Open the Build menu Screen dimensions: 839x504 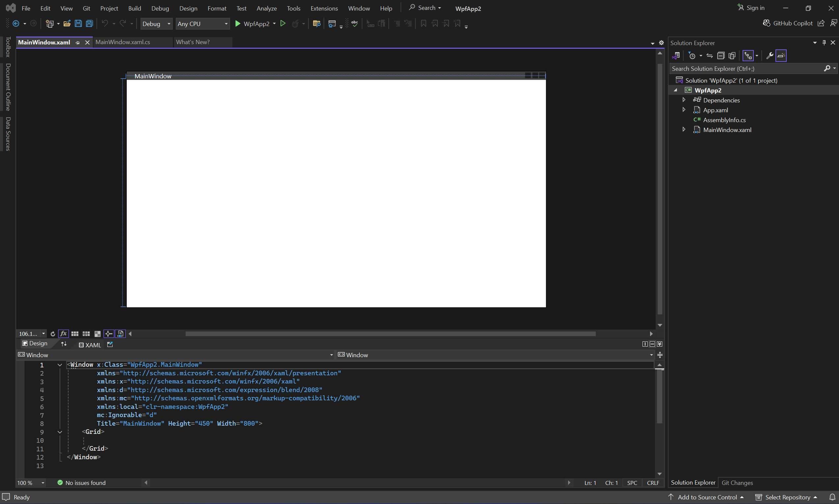[x=135, y=8]
